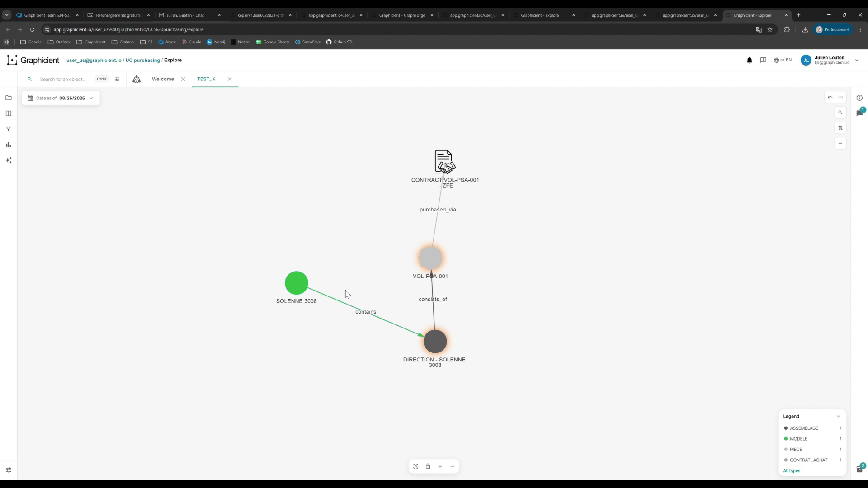Open comments panel with badge
Screen dimensions: 868x488
860,113
